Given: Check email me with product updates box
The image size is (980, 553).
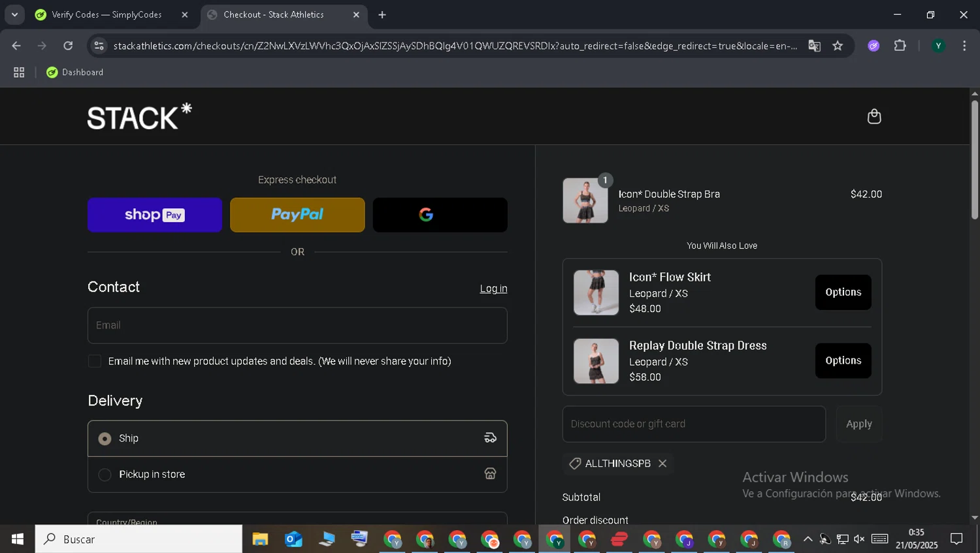Looking at the screenshot, I should (95, 361).
